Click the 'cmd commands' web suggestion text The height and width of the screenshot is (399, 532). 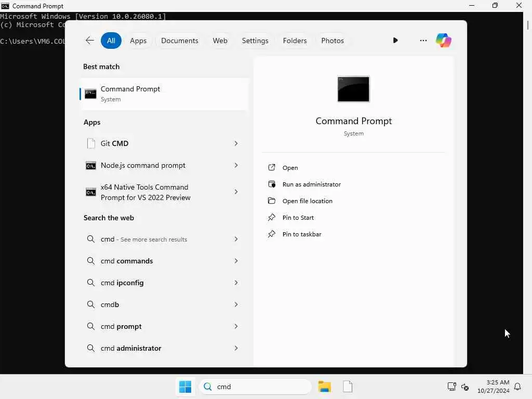click(x=127, y=261)
